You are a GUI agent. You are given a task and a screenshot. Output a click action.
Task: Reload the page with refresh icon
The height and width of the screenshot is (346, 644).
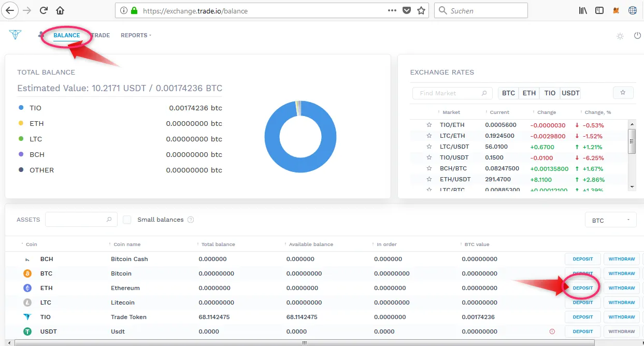44,10
